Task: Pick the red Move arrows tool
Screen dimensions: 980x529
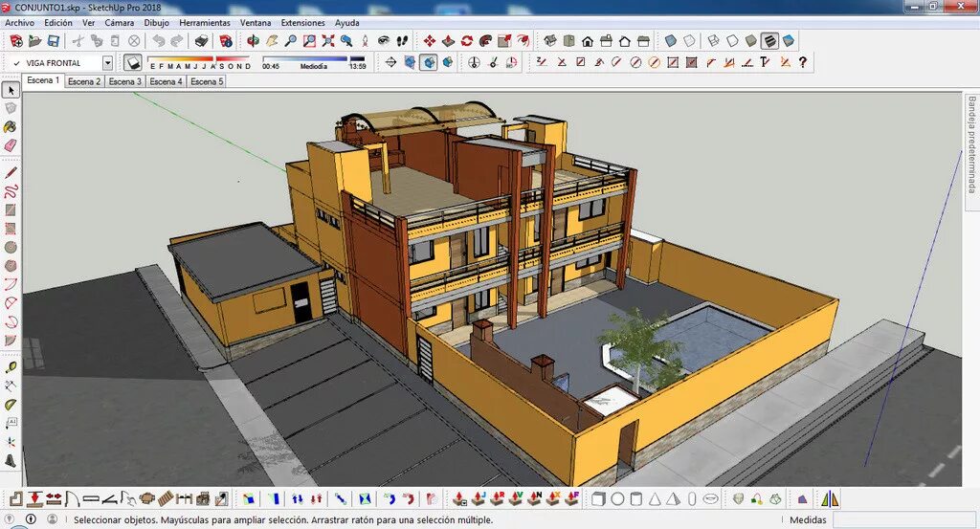Action: tap(430, 41)
